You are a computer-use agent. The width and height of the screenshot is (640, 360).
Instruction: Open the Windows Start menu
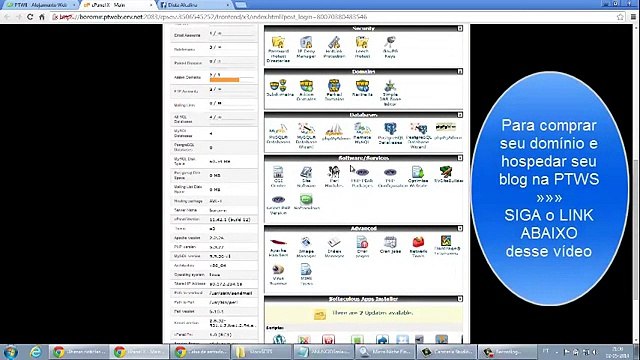(11, 352)
